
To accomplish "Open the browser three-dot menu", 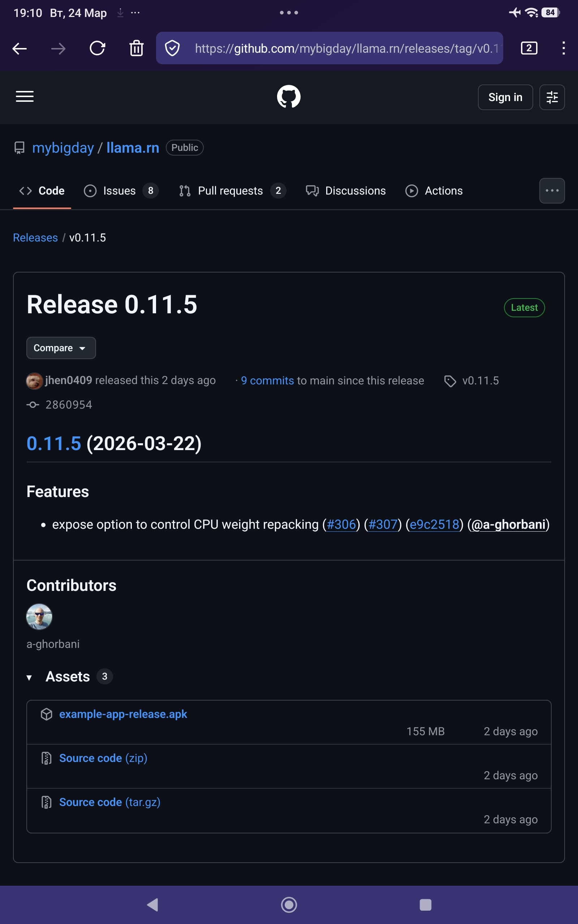I will (564, 48).
